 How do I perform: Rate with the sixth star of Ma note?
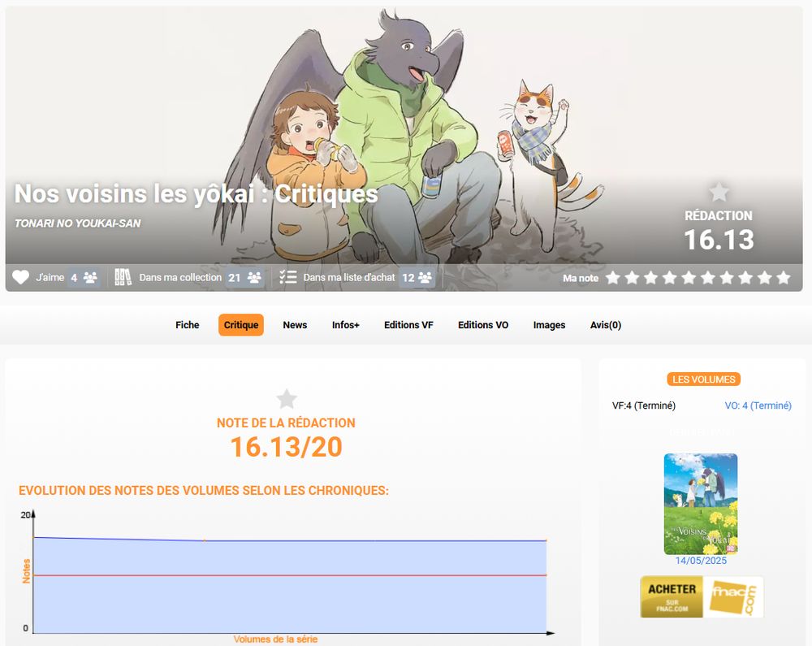pos(708,278)
